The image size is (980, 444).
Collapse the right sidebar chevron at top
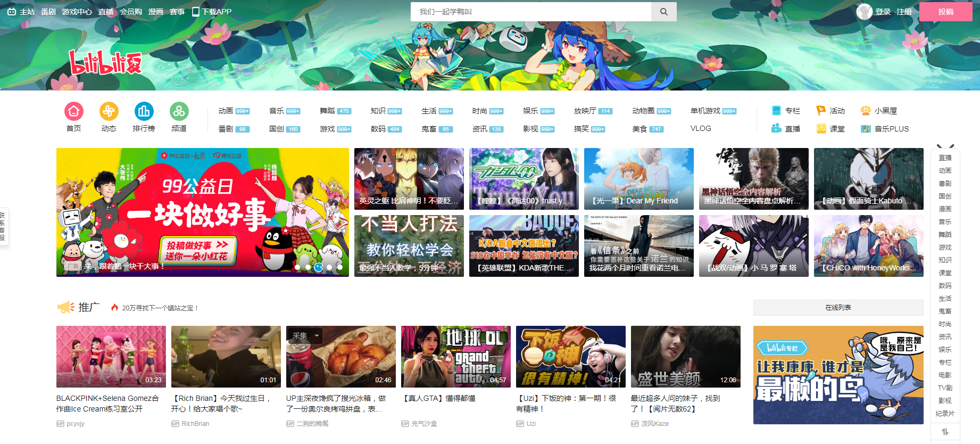coord(945,146)
